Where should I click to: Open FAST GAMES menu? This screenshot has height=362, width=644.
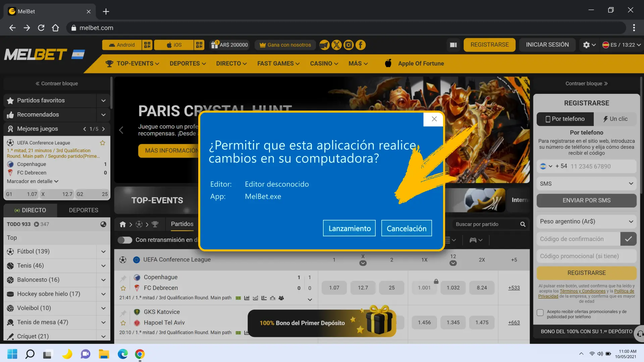click(278, 64)
